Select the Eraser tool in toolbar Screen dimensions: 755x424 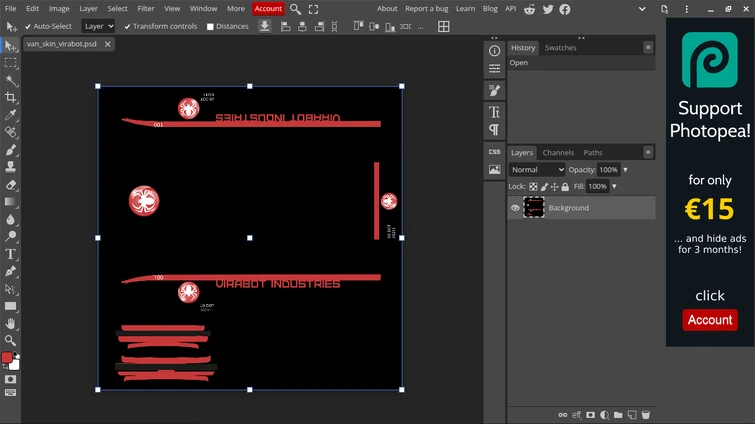[x=10, y=185]
